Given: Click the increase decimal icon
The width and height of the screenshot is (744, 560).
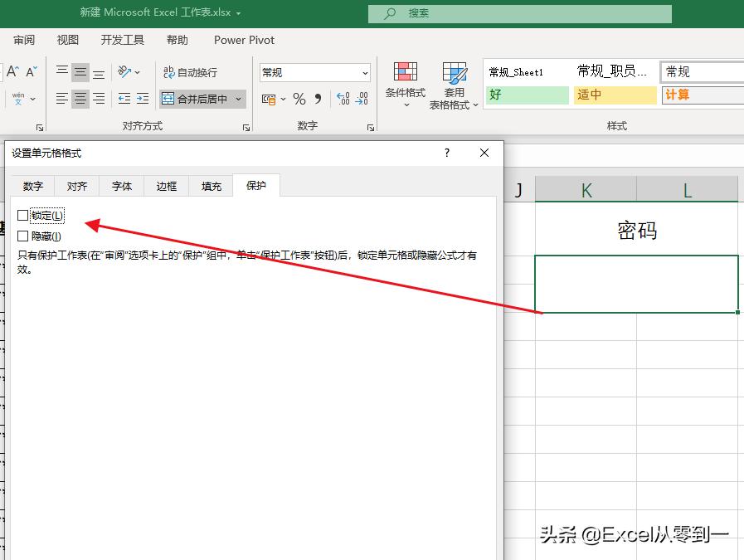Looking at the screenshot, I should click(x=343, y=98).
